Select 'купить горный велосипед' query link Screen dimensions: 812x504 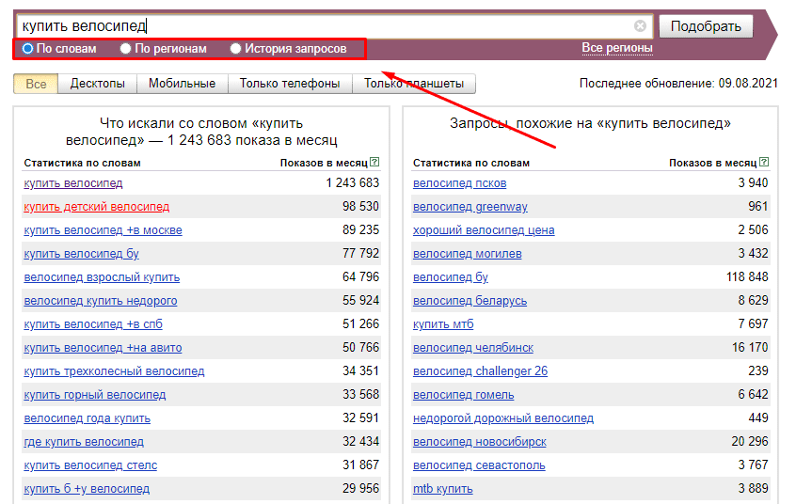pos(94,395)
